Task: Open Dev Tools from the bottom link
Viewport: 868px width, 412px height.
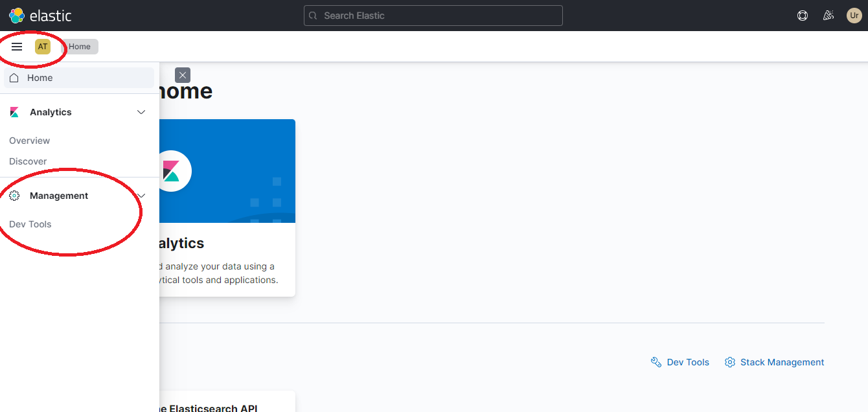Action: [x=688, y=361]
